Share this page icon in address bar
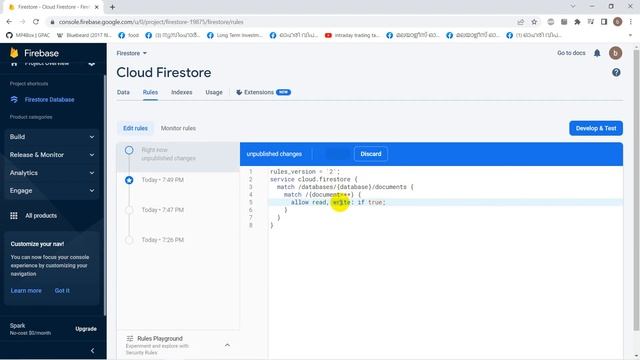The image size is (640, 360). pyautogui.click(x=520, y=22)
